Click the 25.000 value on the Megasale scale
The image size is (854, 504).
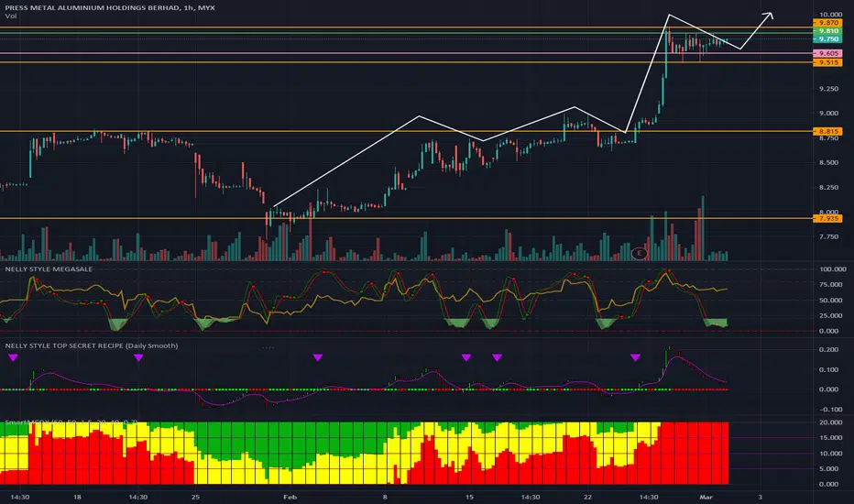click(x=831, y=316)
